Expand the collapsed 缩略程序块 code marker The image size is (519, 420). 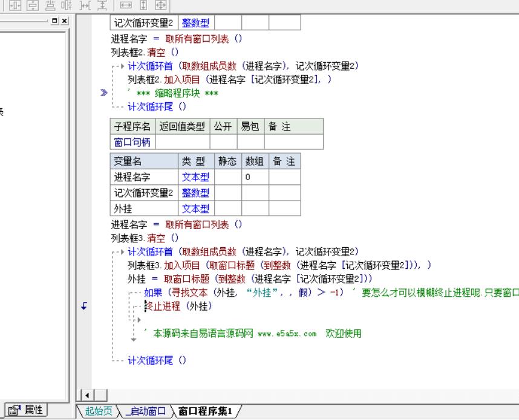click(103, 94)
